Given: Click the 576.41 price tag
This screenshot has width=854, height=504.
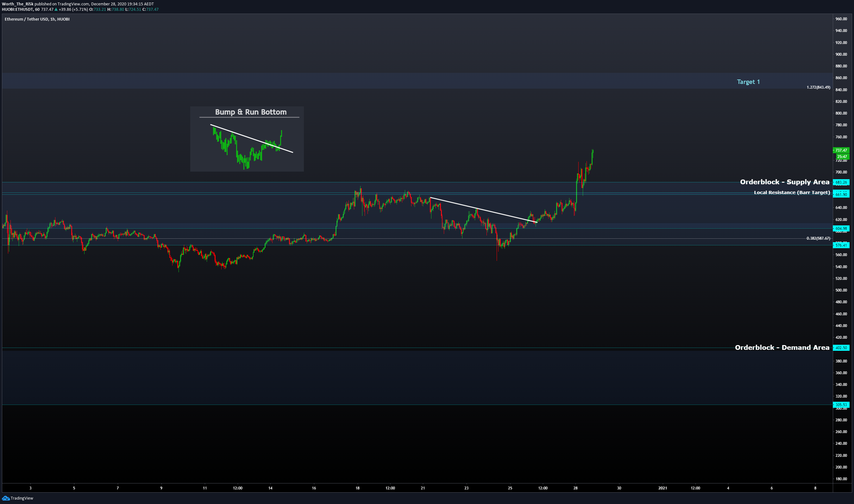Looking at the screenshot, I should (841, 245).
